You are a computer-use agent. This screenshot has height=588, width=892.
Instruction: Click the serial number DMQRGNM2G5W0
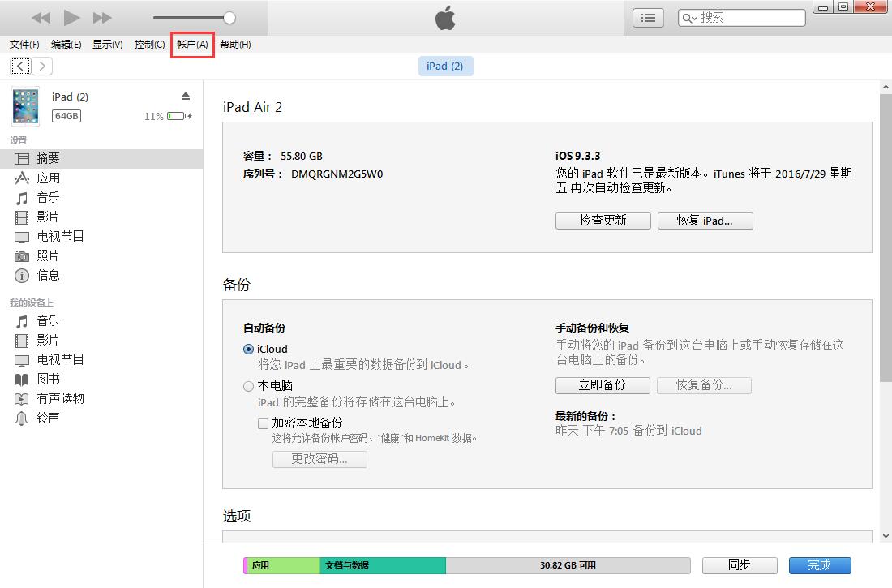click(337, 174)
